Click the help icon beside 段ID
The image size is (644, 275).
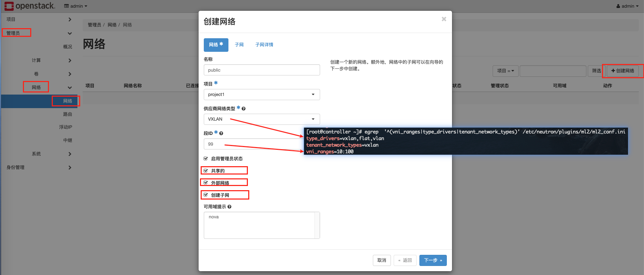coord(221,134)
